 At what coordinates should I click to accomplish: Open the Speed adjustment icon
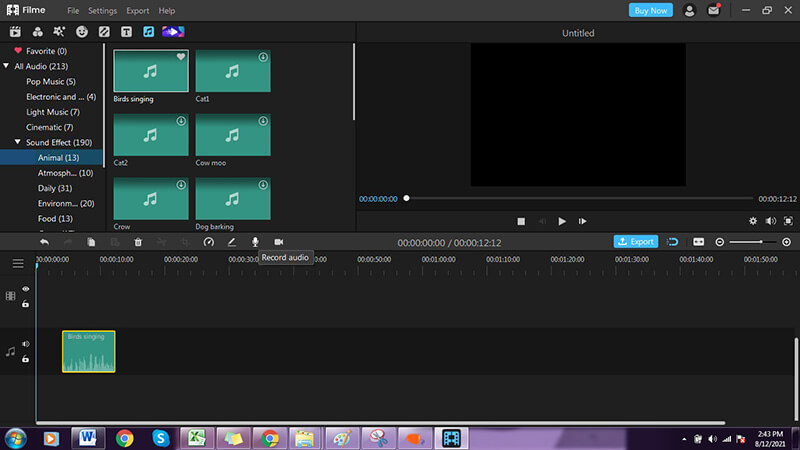coord(209,242)
